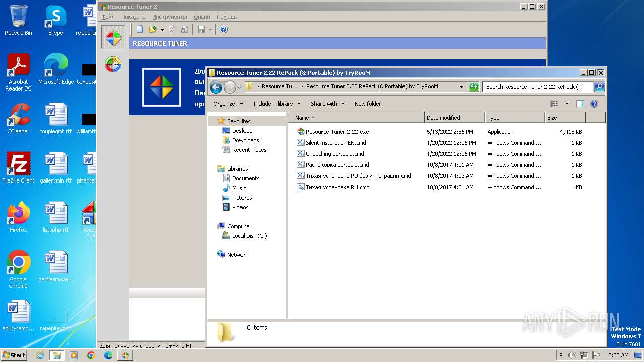Open Documents library in navigation pane

click(246, 178)
